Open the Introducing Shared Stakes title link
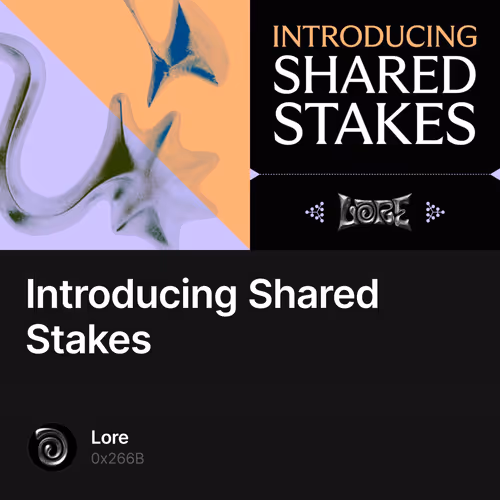Viewport: 500px width, 500px height. point(202,317)
